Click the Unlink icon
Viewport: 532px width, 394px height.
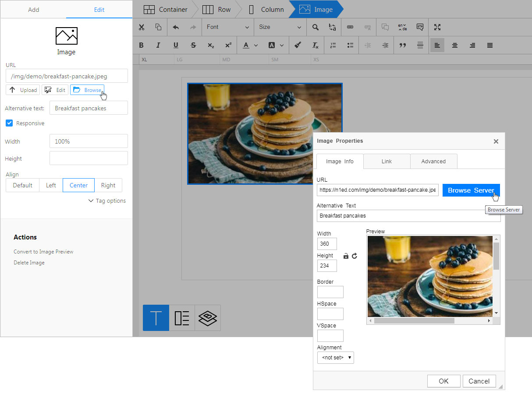368,27
